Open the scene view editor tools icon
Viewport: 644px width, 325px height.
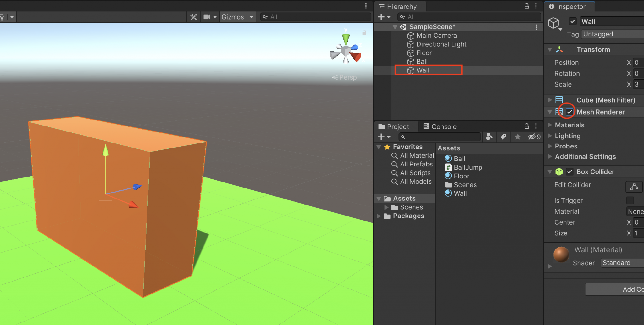(x=193, y=17)
